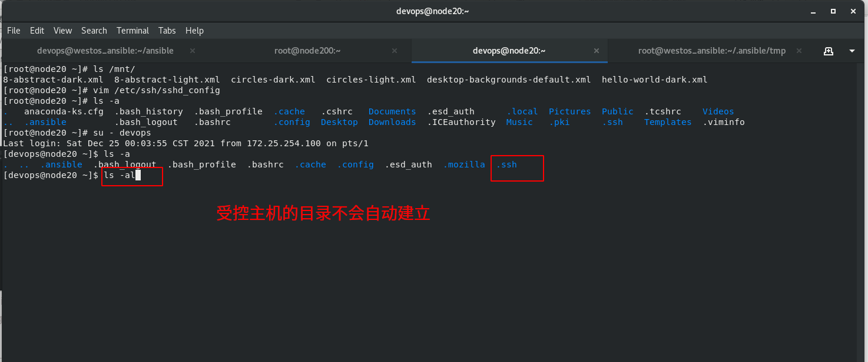Click the Videos directory name
The image size is (868, 362).
click(718, 111)
